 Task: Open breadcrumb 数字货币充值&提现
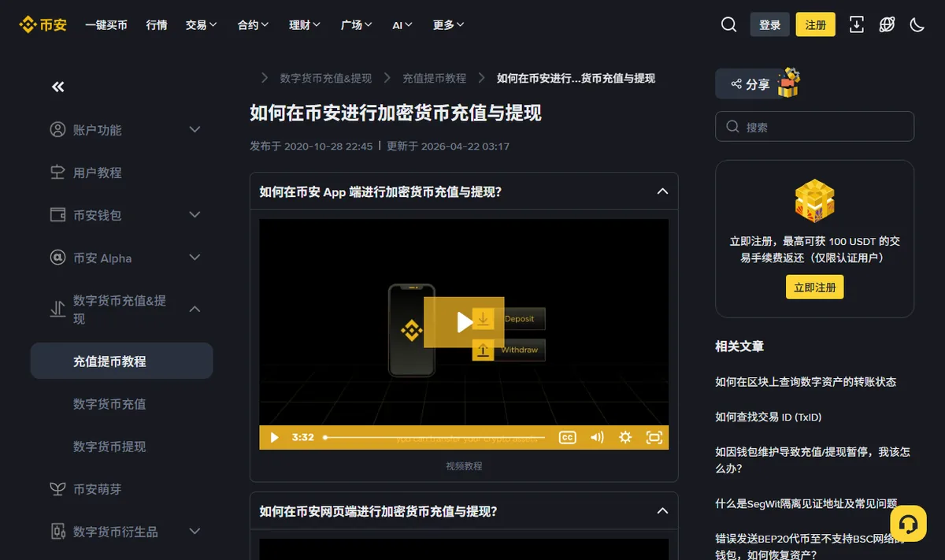coord(326,78)
